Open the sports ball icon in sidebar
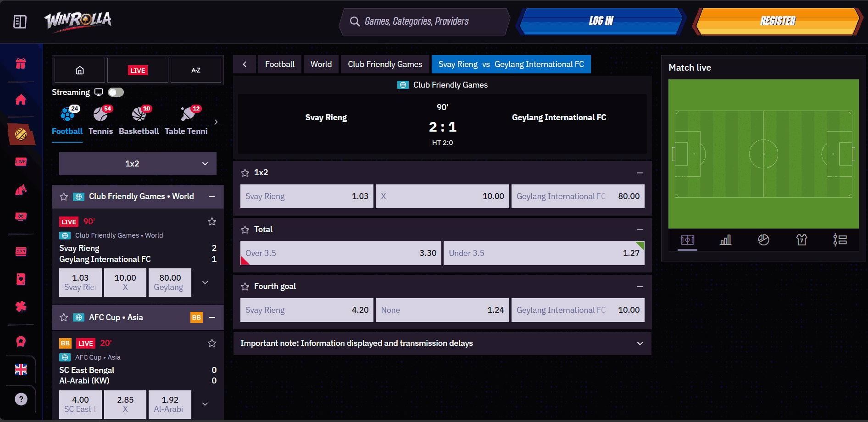Viewport: 868px width, 422px height. pyautogui.click(x=21, y=134)
